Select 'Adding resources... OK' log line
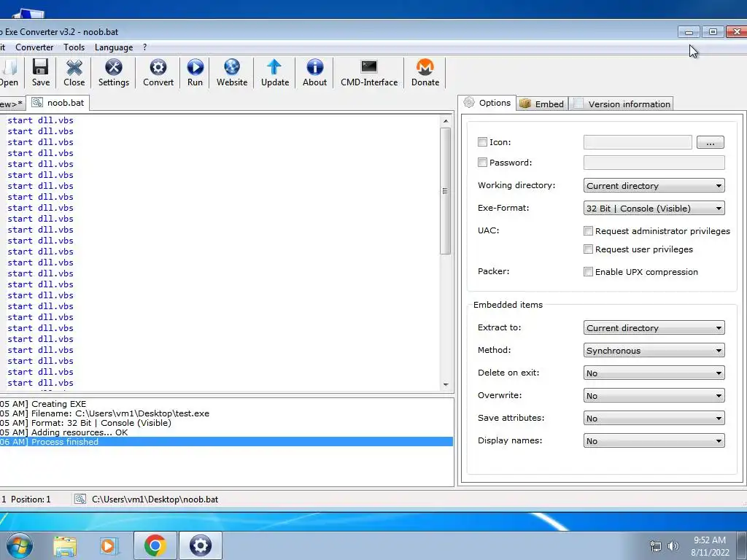747x560 pixels. [x=226, y=432]
